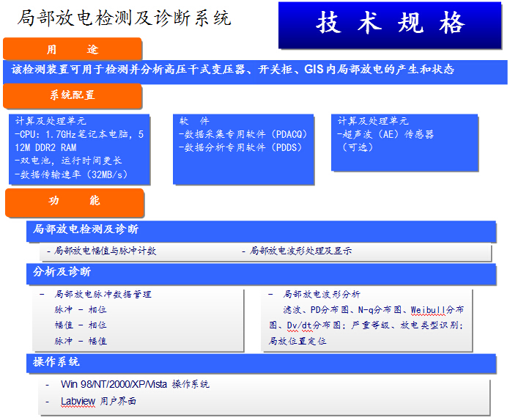Click the underlined Labview 用户界面 entry
This screenshot has height=420, width=510.
coord(98,401)
